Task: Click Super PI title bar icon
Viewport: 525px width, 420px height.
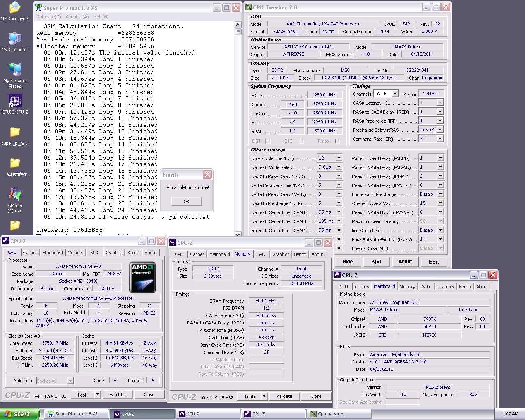Action: [39, 7]
